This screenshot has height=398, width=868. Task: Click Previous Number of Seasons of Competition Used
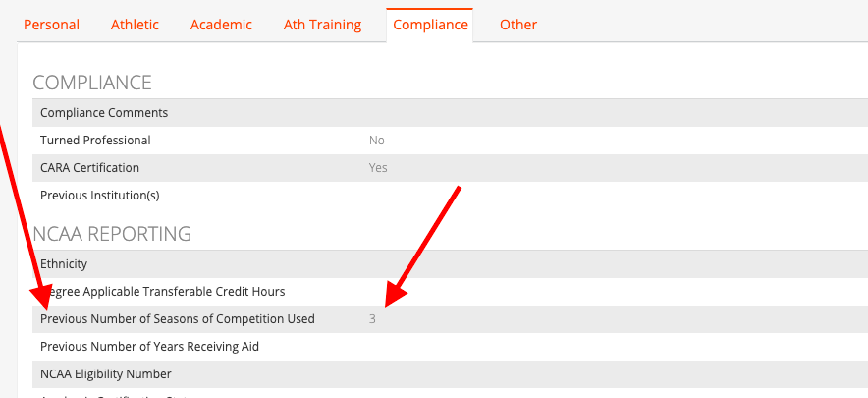point(177,319)
